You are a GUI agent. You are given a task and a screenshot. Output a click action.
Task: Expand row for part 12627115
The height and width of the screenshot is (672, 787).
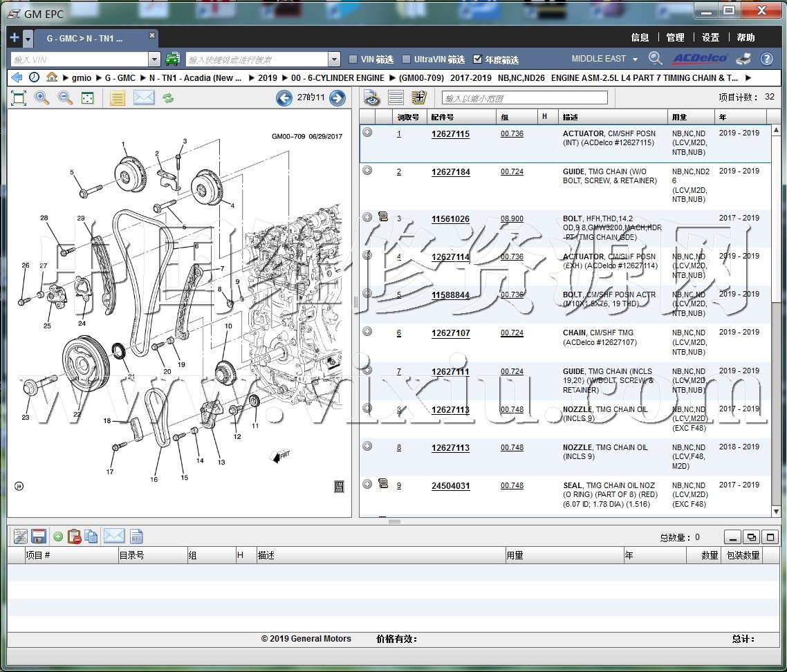point(367,133)
